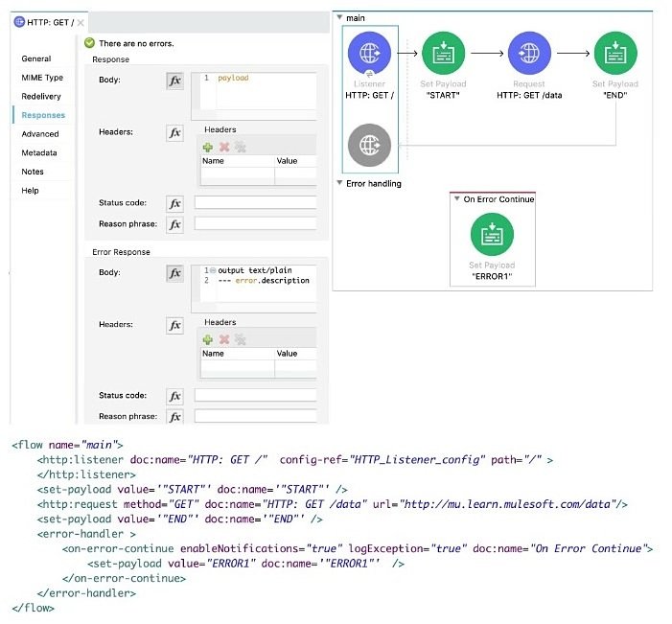
Task: Collapse the On Error Continue scope
Action: 457,198
